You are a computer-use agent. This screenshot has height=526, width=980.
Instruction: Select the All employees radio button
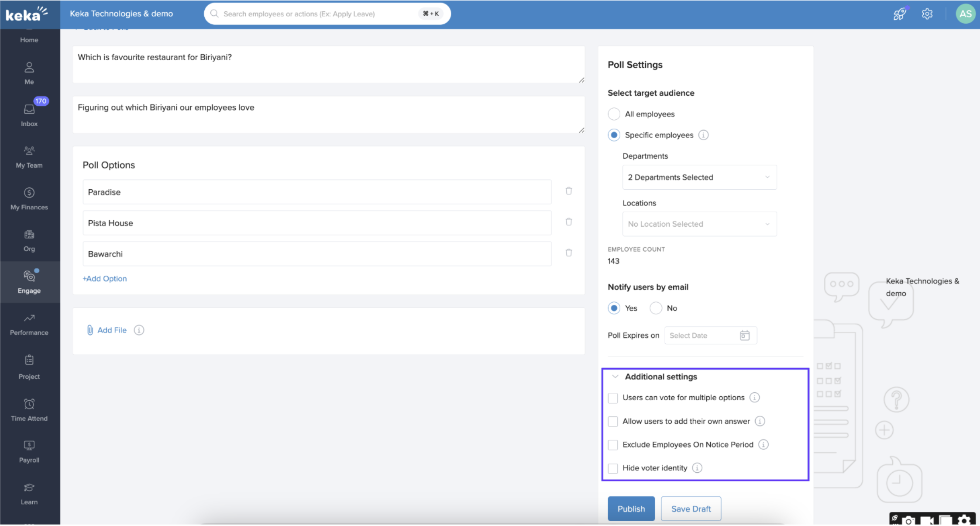point(614,114)
